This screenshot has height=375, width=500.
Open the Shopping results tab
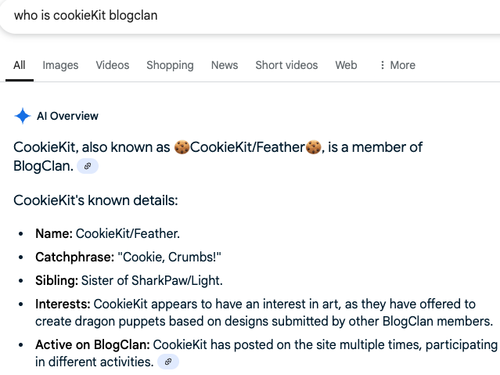click(170, 65)
